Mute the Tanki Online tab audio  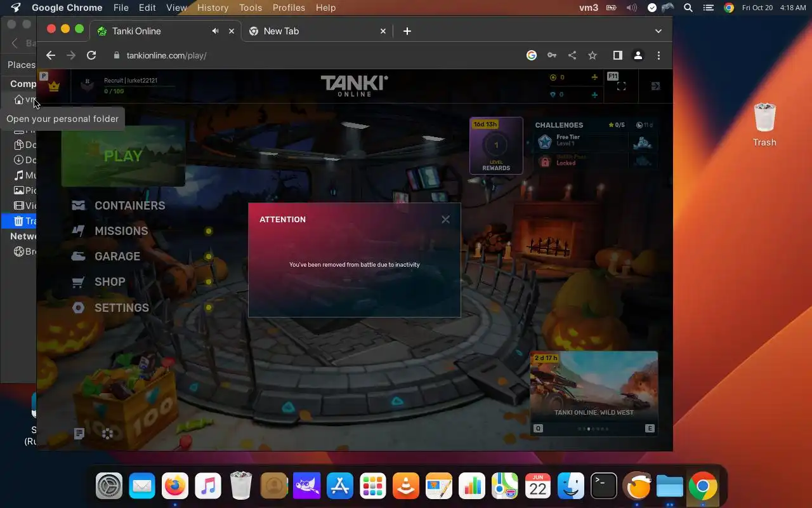216,31
